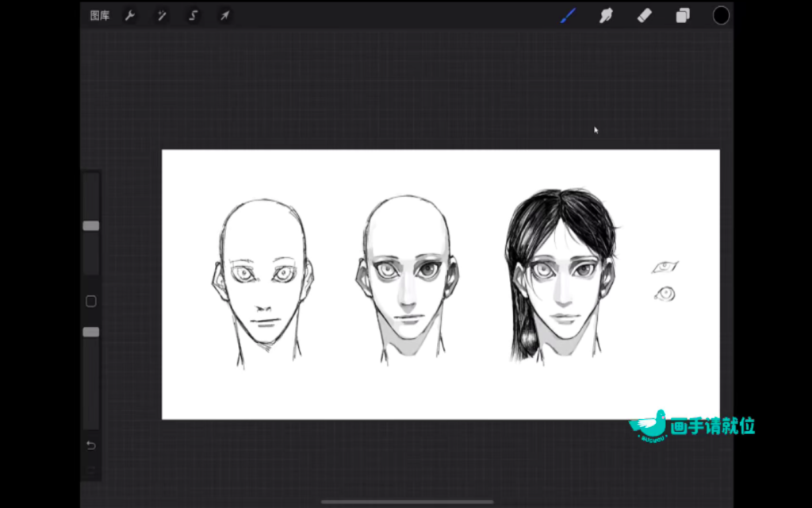The width and height of the screenshot is (812, 508).
Task: Activate the Transform arrow tool
Action: point(225,16)
